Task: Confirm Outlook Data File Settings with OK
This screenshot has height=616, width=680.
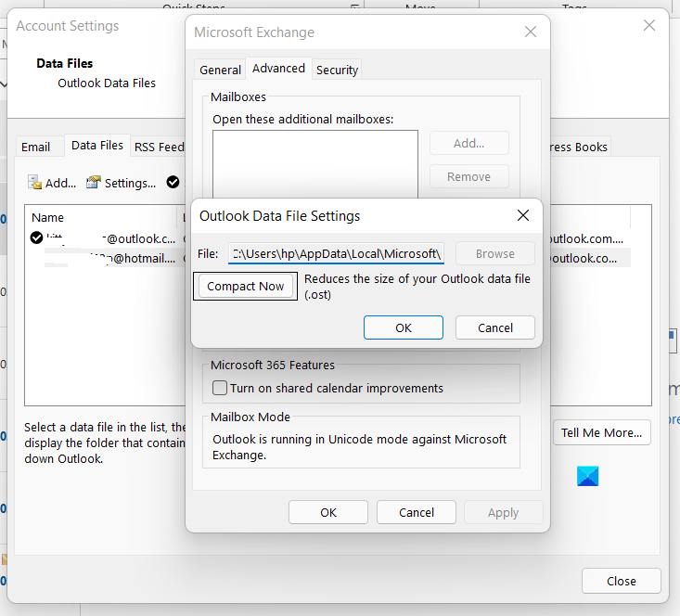Action: click(x=403, y=327)
